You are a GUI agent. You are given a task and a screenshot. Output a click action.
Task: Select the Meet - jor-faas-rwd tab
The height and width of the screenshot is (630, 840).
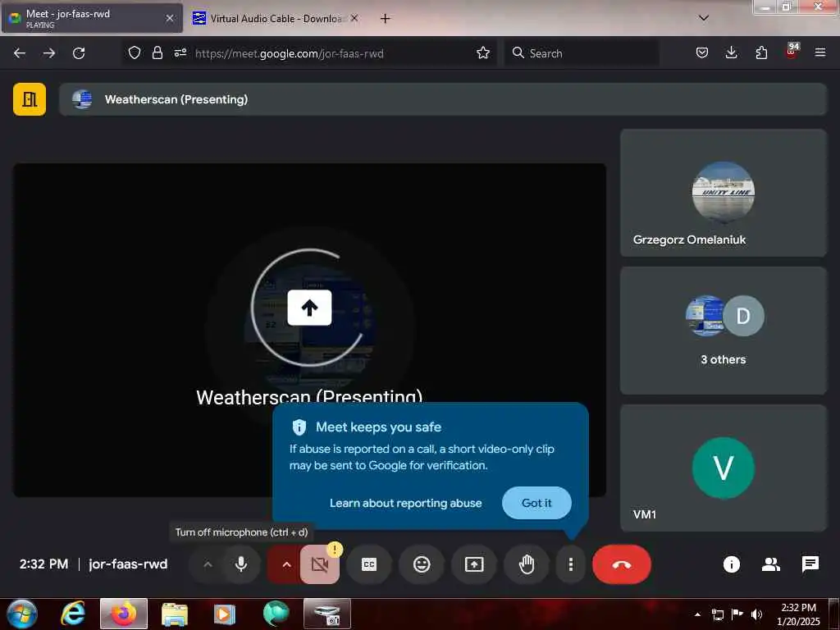click(91, 18)
